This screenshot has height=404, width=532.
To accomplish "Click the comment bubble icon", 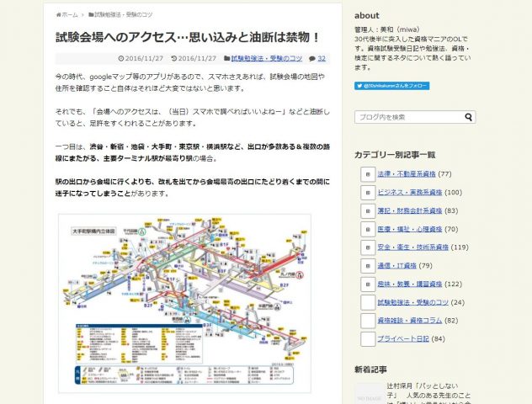I will pyautogui.click(x=312, y=59).
